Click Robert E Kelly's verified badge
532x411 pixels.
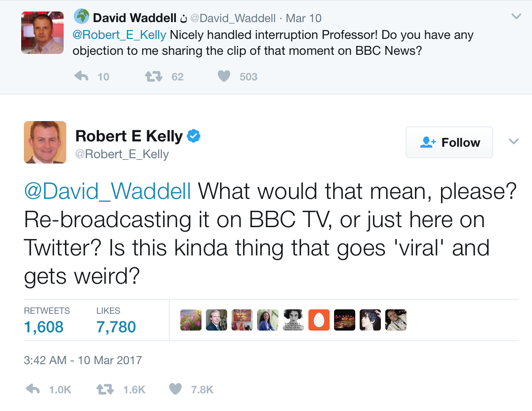[x=194, y=136]
